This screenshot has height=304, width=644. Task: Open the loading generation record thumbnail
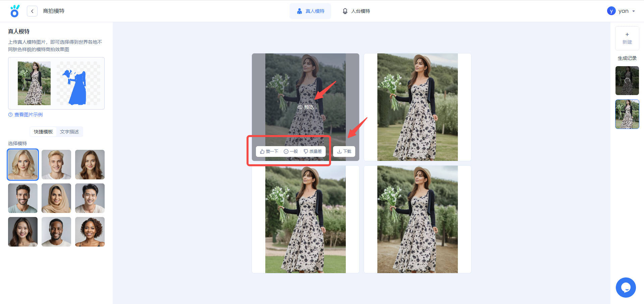coord(627,81)
